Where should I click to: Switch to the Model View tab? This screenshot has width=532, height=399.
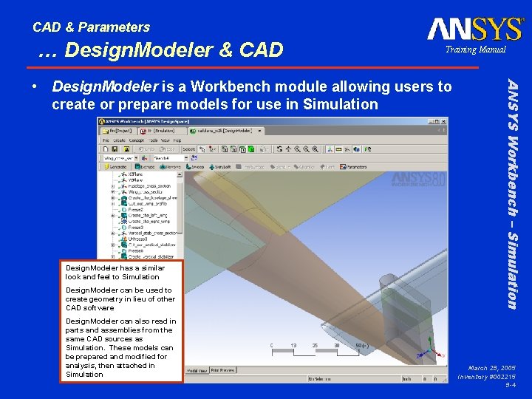(x=197, y=370)
